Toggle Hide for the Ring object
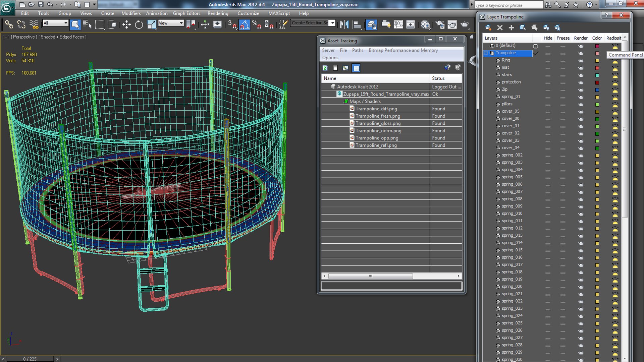644x362 pixels. 548,61
